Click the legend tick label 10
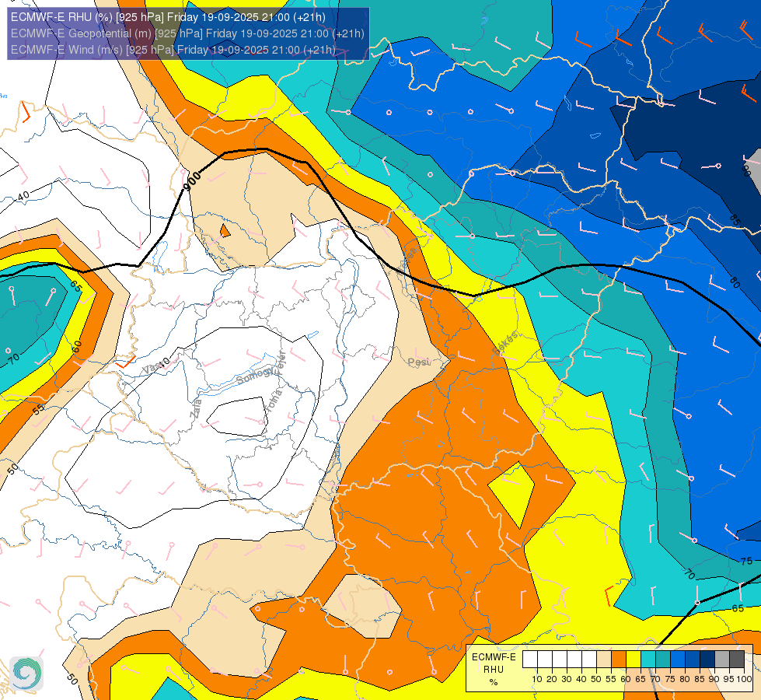This screenshot has width=761, height=700. [x=537, y=679]
